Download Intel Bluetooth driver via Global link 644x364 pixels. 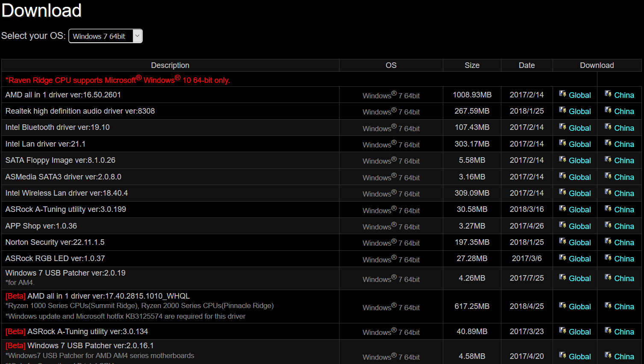580,128
